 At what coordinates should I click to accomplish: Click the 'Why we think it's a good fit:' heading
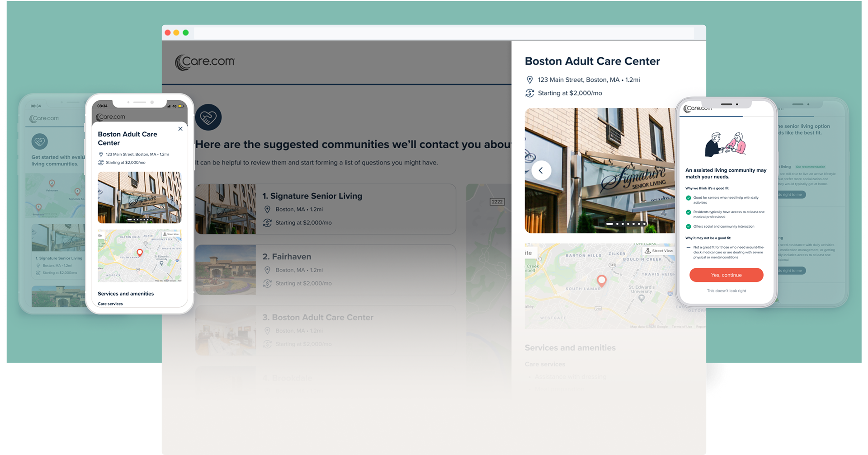[707, 188]
